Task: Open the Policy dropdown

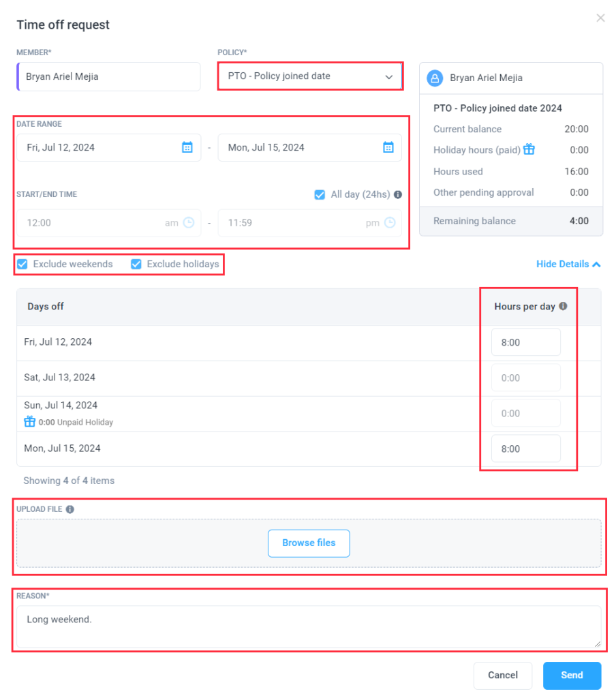Action: click(310, 76)
